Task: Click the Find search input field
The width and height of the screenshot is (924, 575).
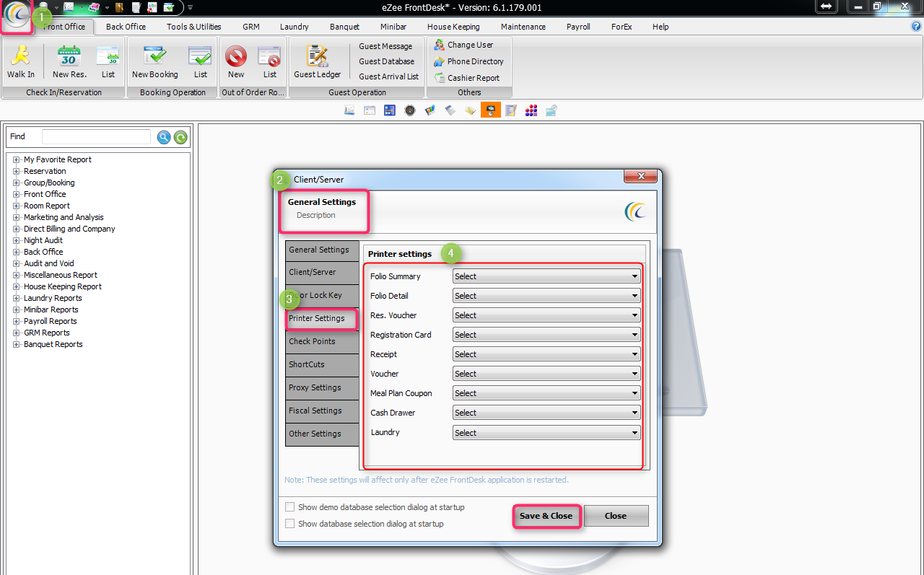Action: pos(96,137)
